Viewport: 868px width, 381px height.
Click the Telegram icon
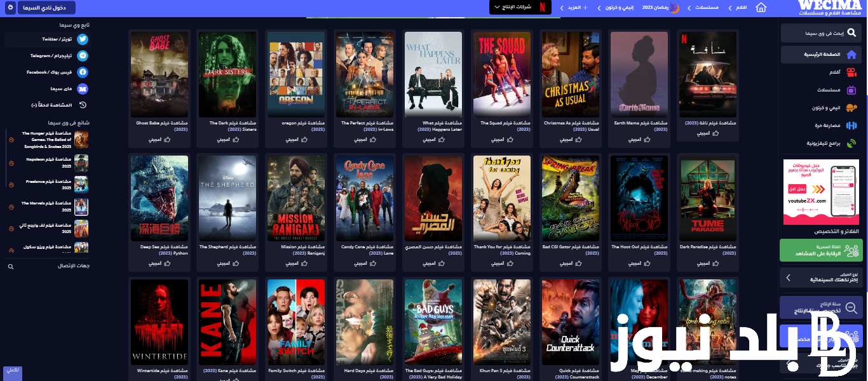click(x=83, y=56)
